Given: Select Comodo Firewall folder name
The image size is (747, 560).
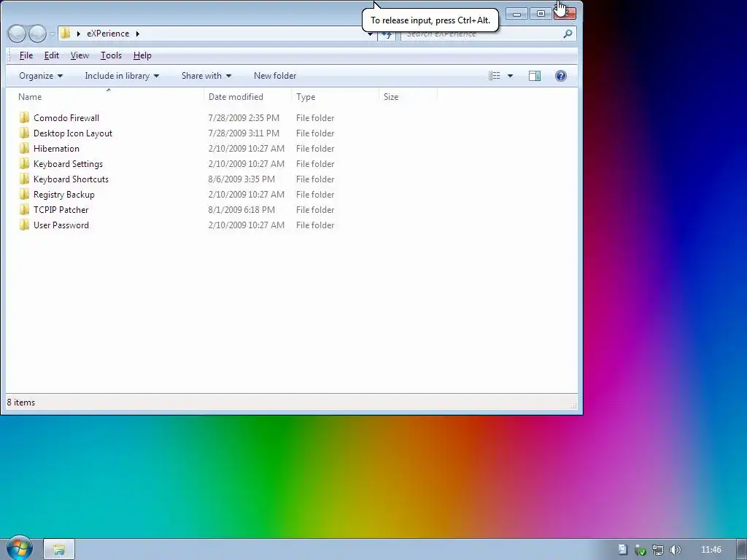Looking at the screenshot, I should coord(66,117).
